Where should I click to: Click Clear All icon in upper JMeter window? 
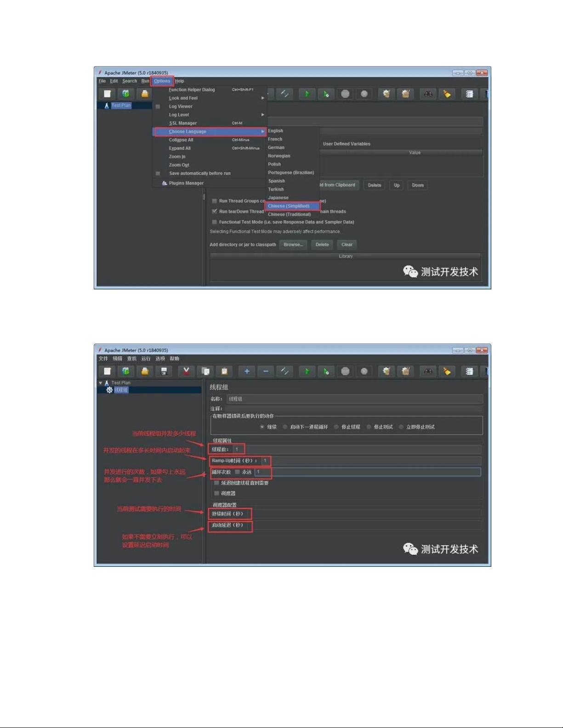pos(405,94)
